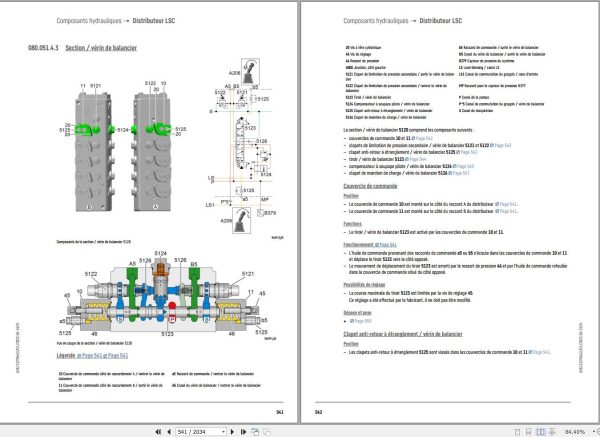Select the continuous facing layout icon
This screenshot has height=437, width=600.
point(552,432)
